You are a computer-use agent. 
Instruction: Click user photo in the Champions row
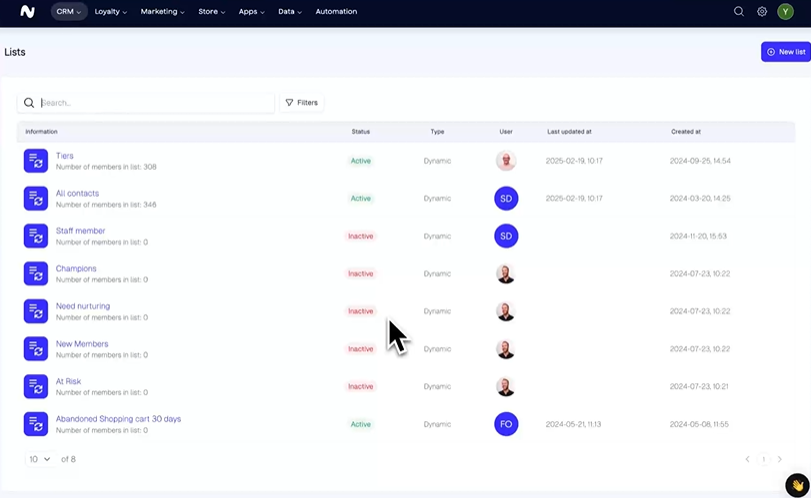[x=506, y=274]
